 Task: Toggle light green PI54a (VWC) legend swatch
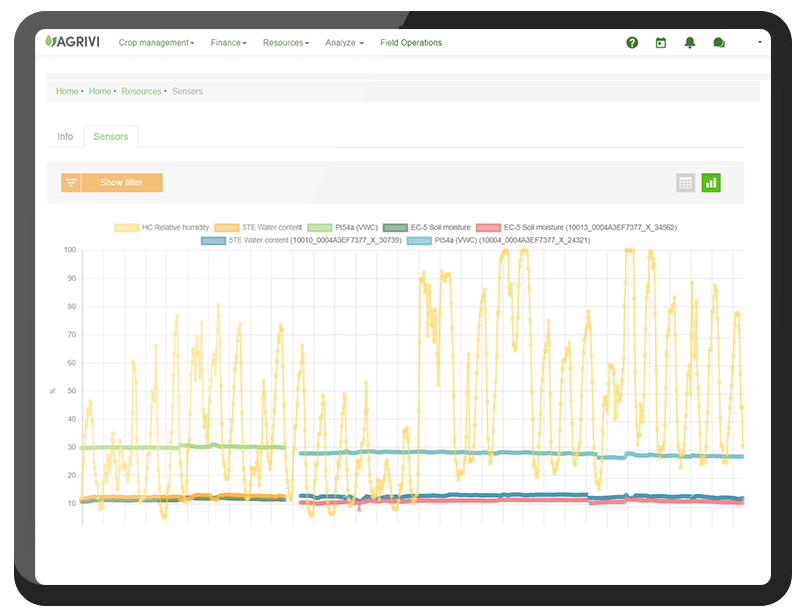(320, 227)
